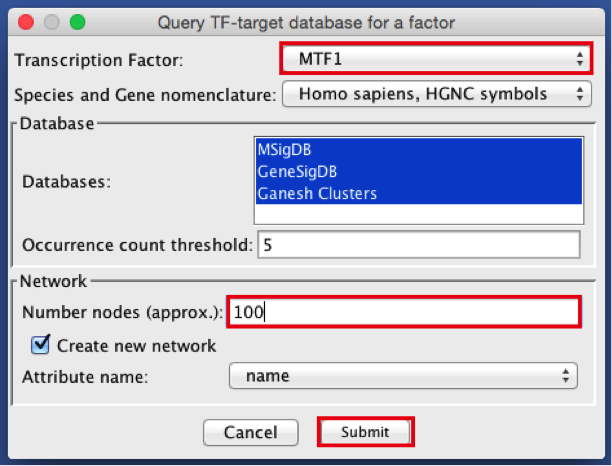Click the Occurrence count threshold label
This screenshot has height=466, width=612.
pyautogui.click(x=136, y=246)
